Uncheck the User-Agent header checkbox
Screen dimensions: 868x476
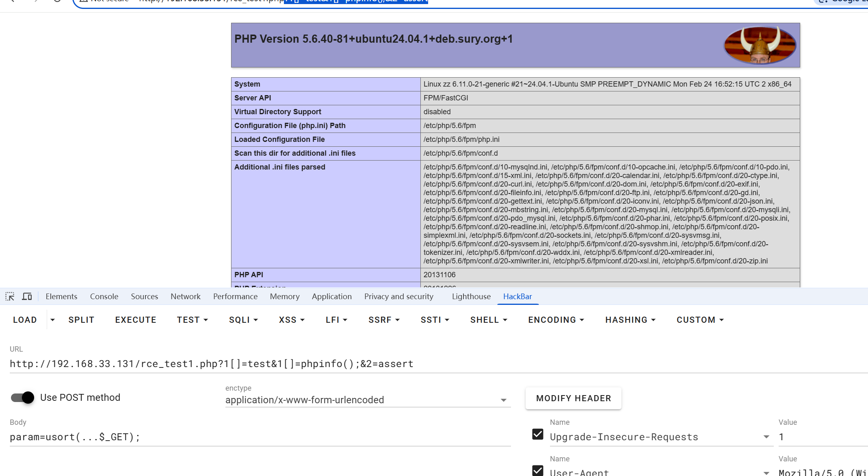538,471
